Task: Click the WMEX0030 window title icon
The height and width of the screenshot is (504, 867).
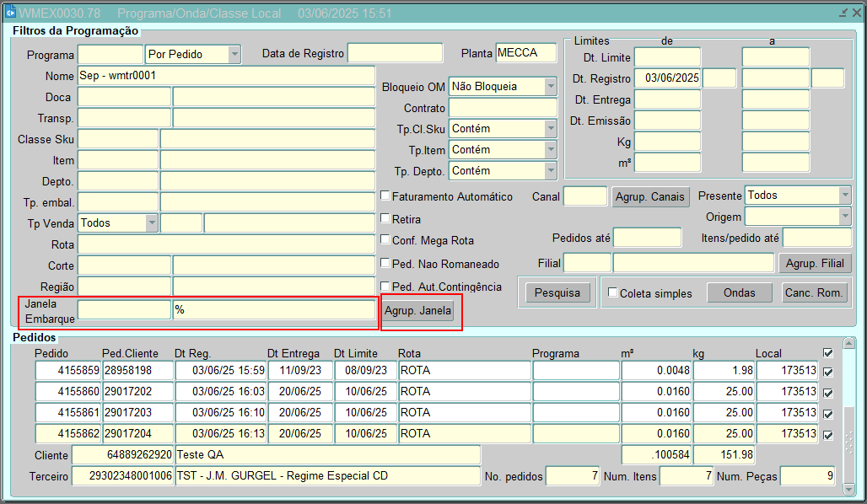Action: pyautogui.click(x=10, y=12)
